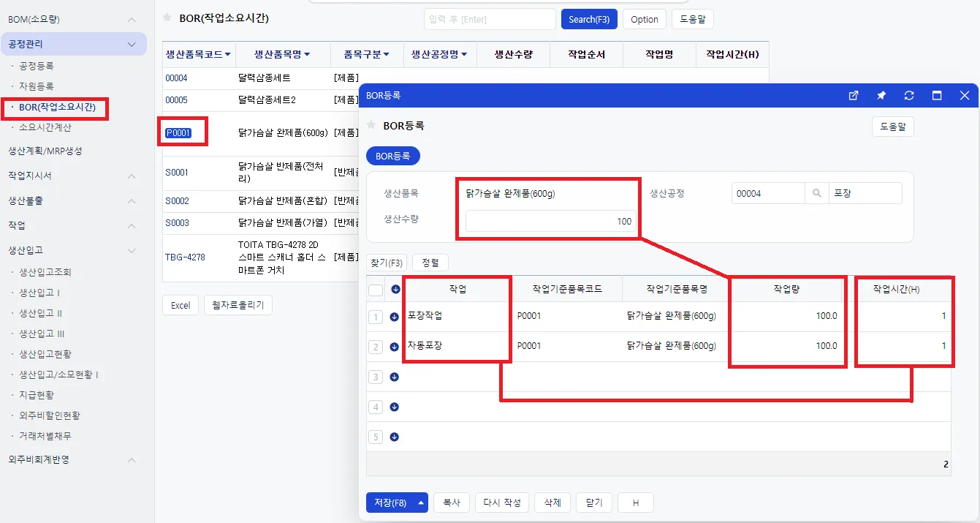980x523 pixels.
Task: Click the favorite star next to BOR(작업소요시간) title
Action: pos(167,17)
